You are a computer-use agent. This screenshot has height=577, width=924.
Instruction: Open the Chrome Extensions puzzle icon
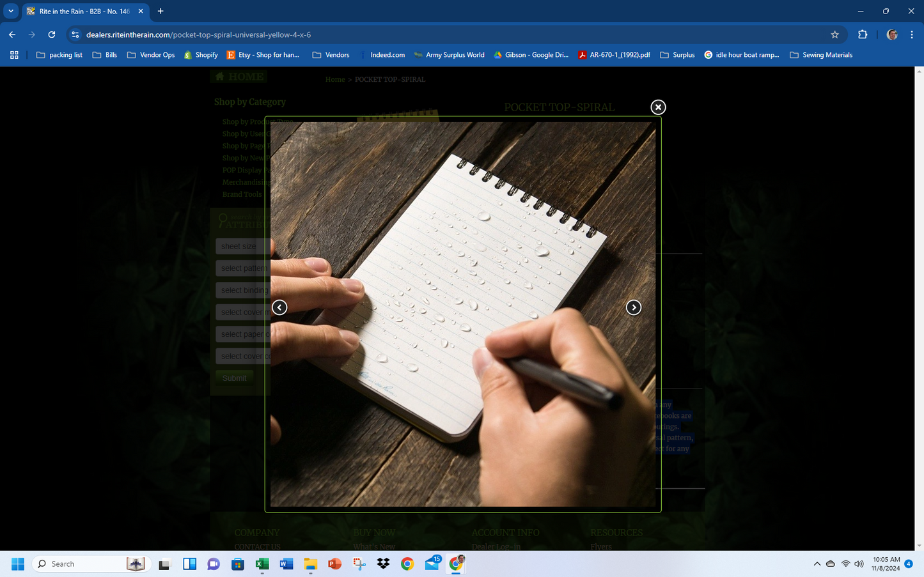point(863,35)
